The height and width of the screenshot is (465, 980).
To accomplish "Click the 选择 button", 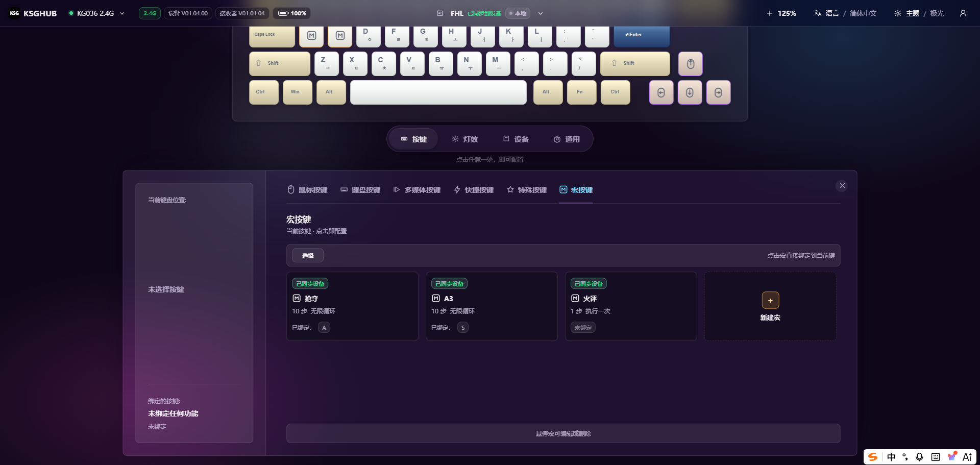I will 308,256.
